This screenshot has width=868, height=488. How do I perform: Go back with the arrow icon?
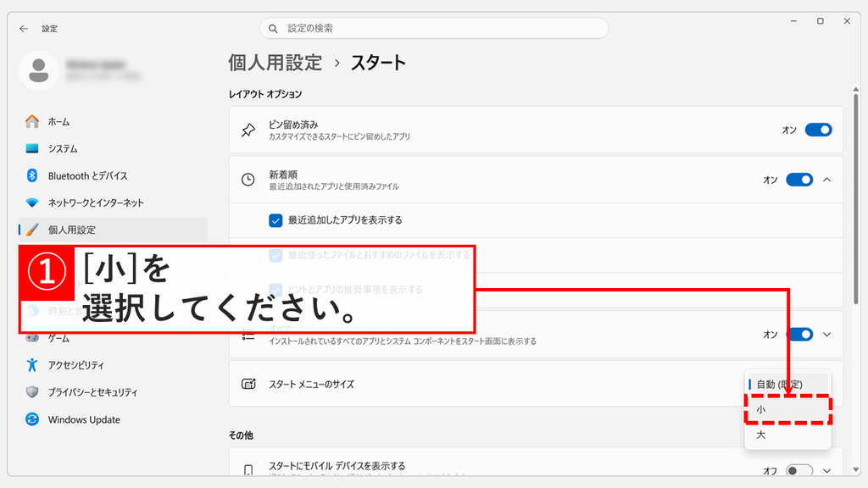click(23, 28)
